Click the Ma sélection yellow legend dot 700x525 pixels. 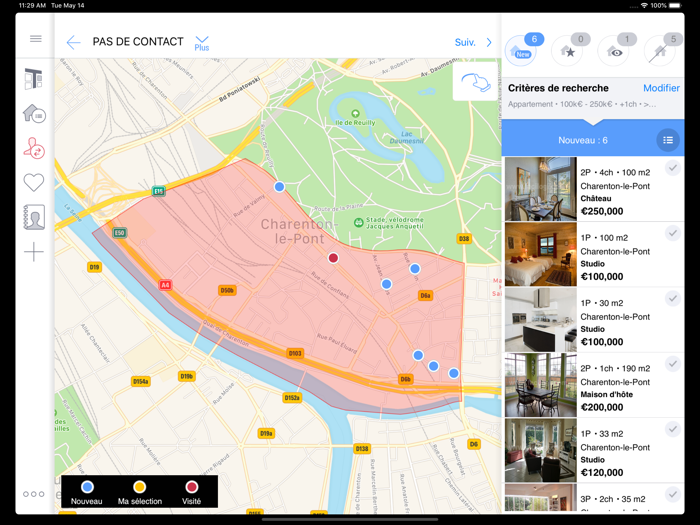[140, 487]
